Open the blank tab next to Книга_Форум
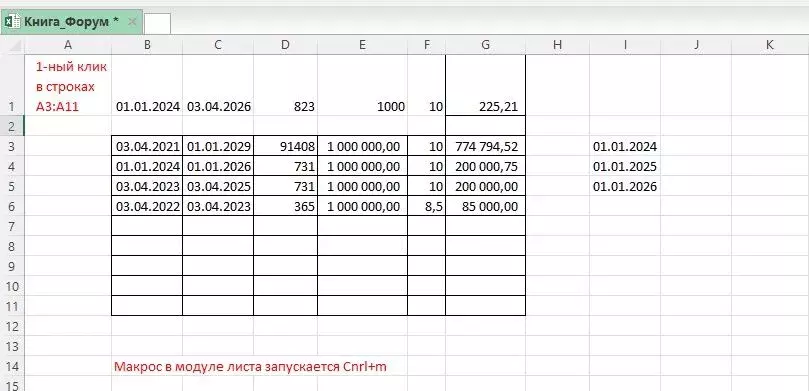The width and height of the screenshot is (809, 391). coord(157,24)
